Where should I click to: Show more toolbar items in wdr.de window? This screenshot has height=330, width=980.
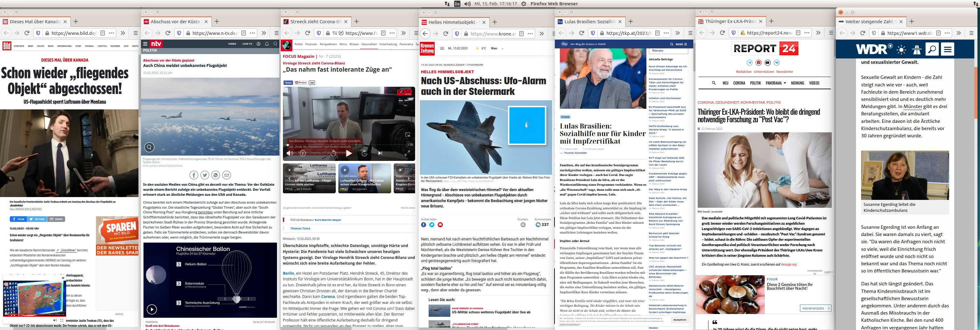(x=958, y=33)
